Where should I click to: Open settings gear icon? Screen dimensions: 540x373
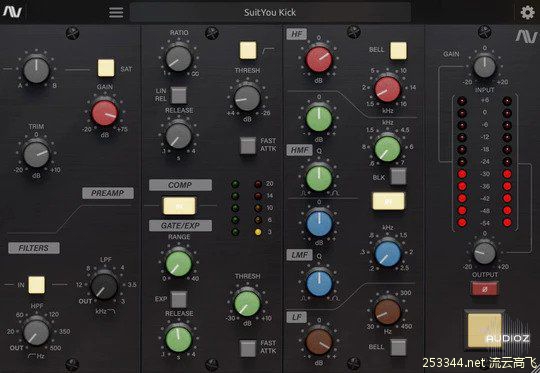click(527, 13)
